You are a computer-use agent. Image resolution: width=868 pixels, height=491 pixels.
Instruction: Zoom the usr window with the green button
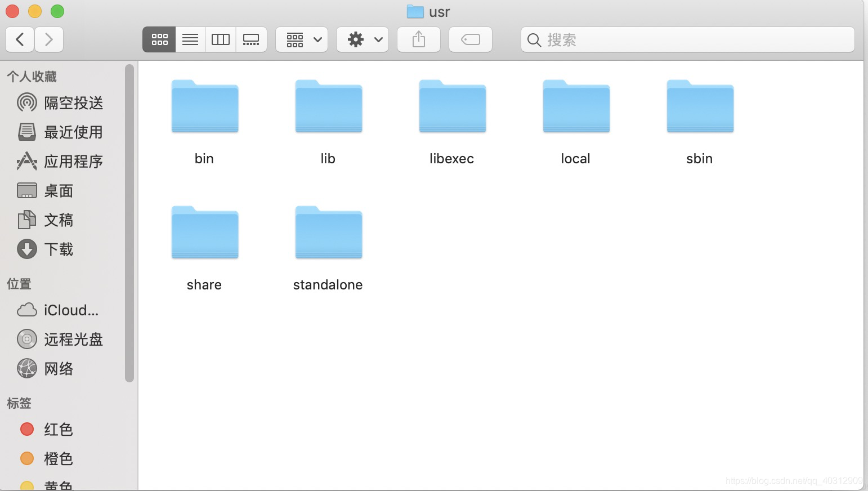click(x=57, y=11)
